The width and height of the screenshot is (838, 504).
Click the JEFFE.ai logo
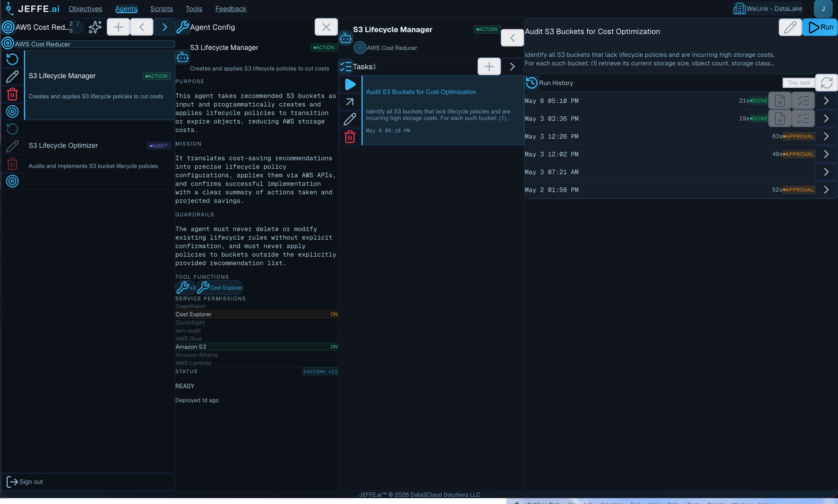click(32, 9)
